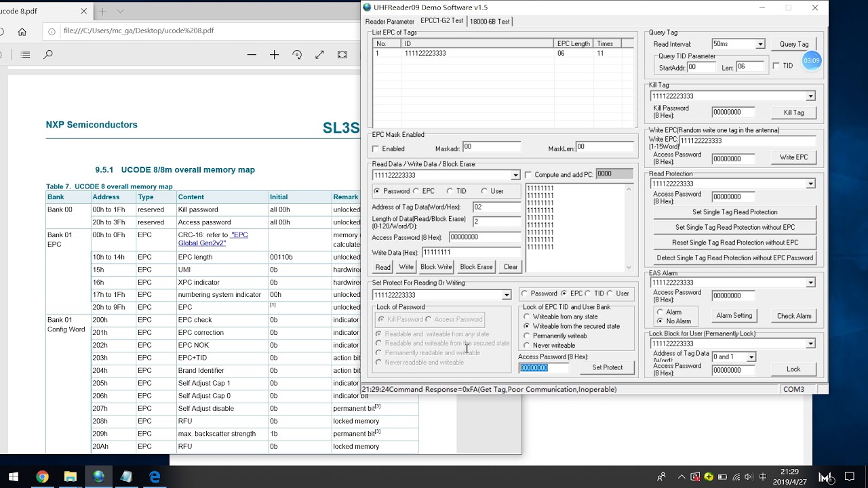Image resolution: width=868 pixels, height=488 pixels.
Task: Select Never writeable option
Action: (527, 346)
